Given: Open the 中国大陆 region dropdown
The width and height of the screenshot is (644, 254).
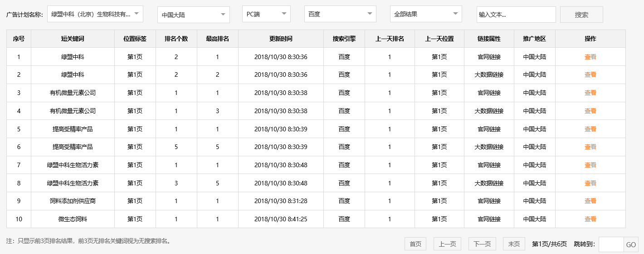Looking at the screenshot, I should (x=194, y=15).
